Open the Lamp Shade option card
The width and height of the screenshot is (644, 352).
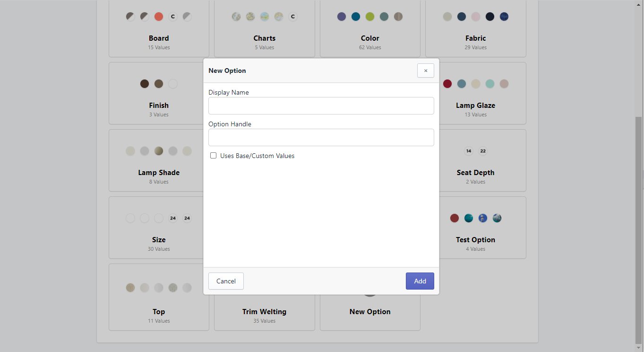[159, 173]
